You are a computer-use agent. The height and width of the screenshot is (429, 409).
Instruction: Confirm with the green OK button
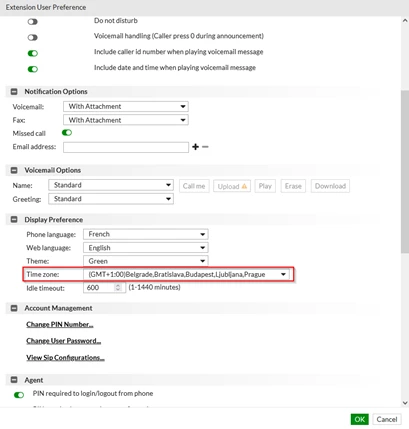pos(360,419)
